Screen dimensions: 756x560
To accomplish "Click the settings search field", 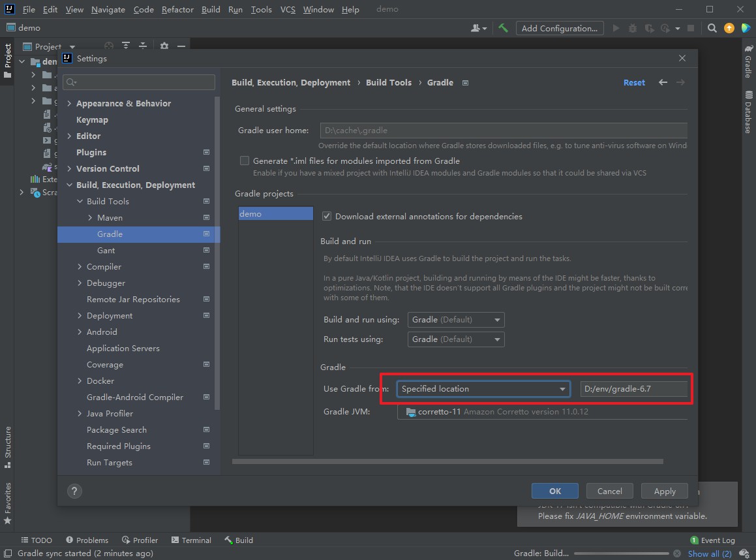I will click(x=139, y=82).
